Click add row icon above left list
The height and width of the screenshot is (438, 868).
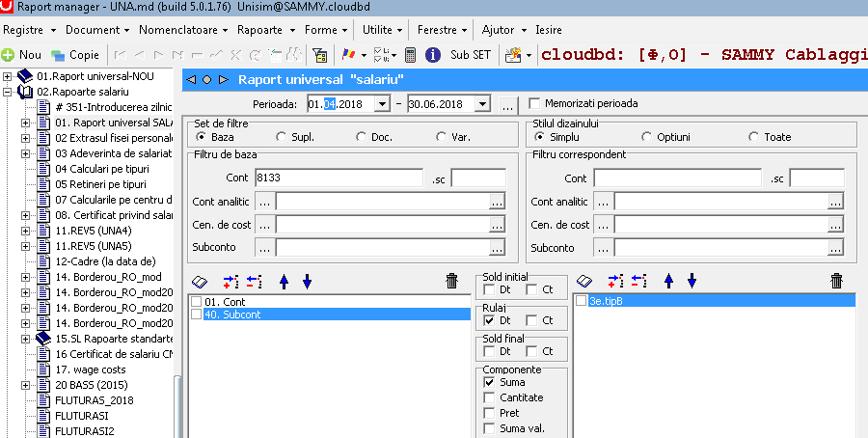pyautogui.click(x=231, y=282)
